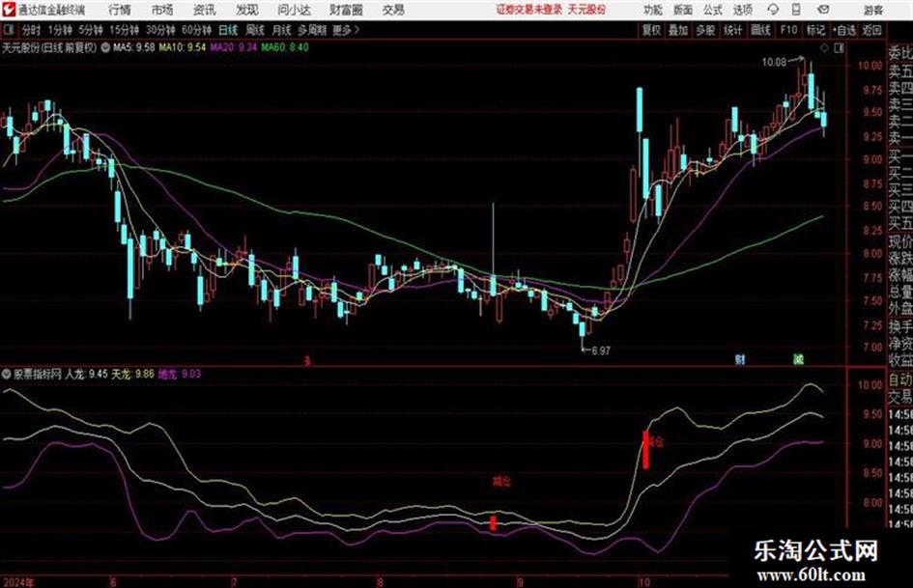Viewport: 913px width, 588px height.
Task: Open the 行情 menu
Action: (120, 10)
